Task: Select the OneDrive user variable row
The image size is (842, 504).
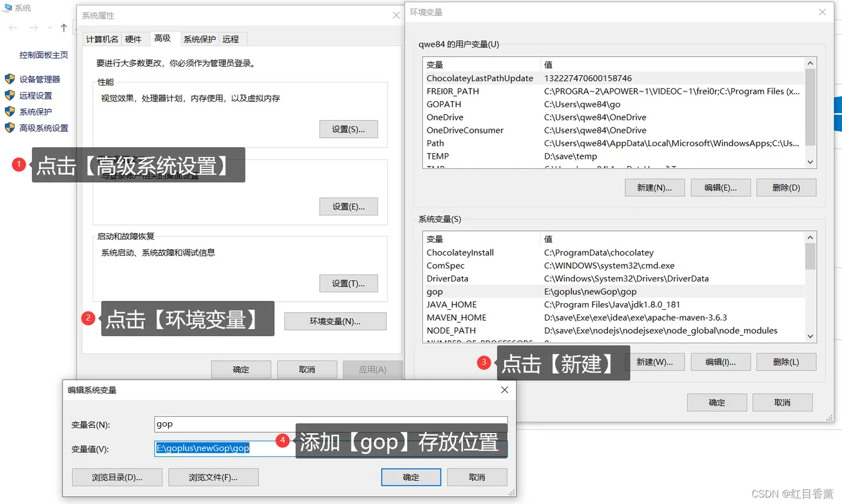Action: [x=613, y=117]
